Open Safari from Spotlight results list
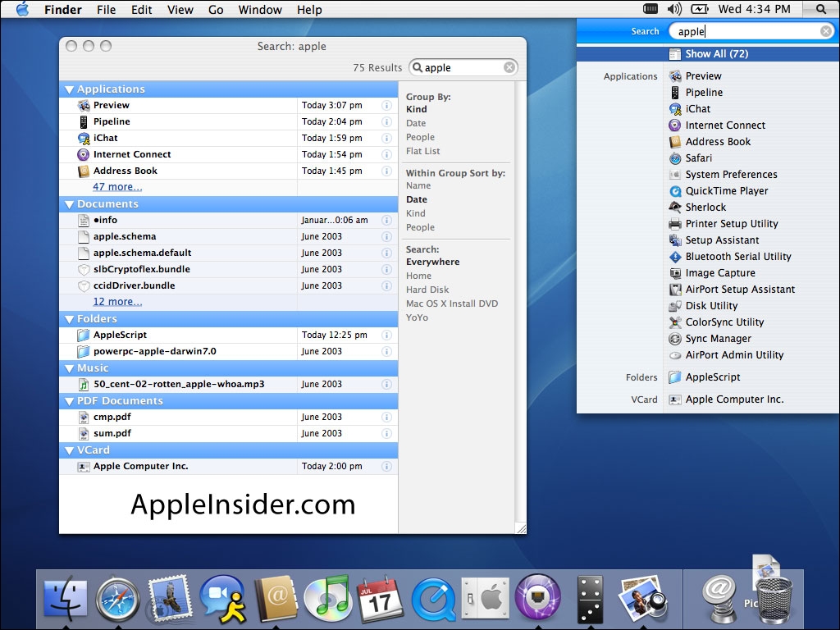This screenshot has width=840, height=630. 699,158
